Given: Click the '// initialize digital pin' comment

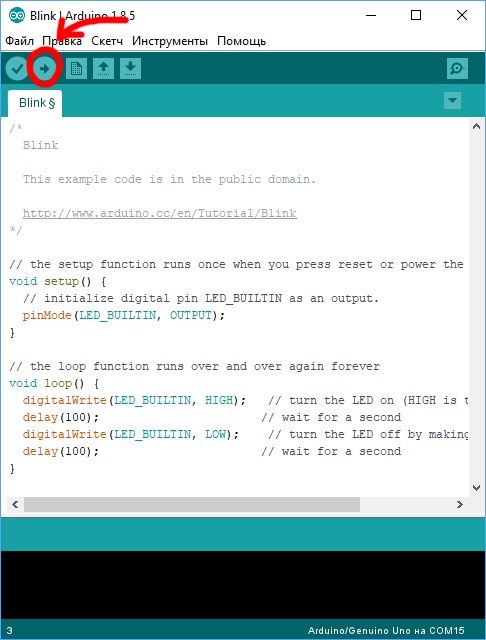Looking at the screenshot, I should pos(201,298).
